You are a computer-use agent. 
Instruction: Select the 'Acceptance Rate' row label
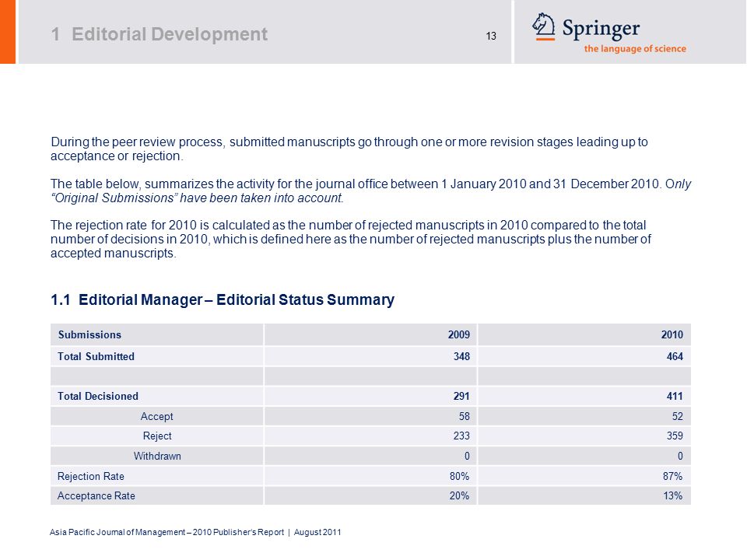point(96,496)
